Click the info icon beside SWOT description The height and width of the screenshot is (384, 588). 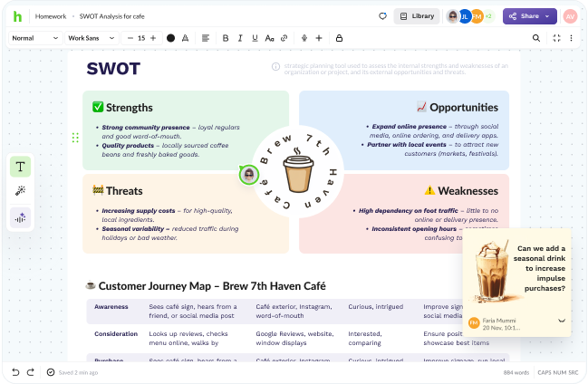point(275,67)
